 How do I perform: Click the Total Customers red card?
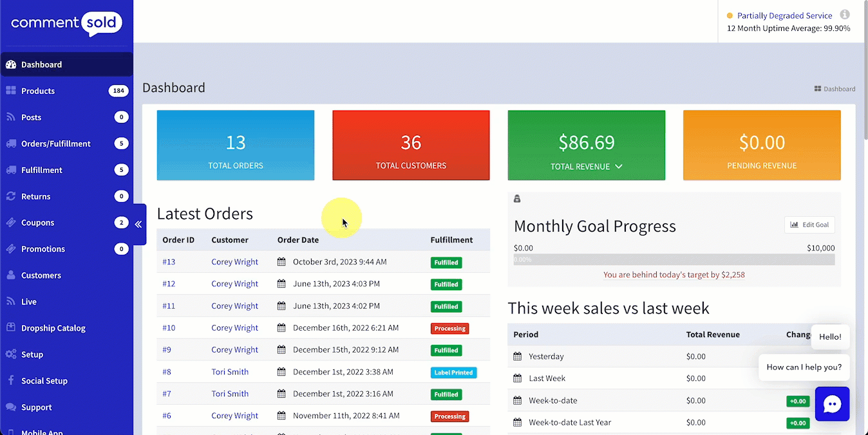click(x=411, y=145)
